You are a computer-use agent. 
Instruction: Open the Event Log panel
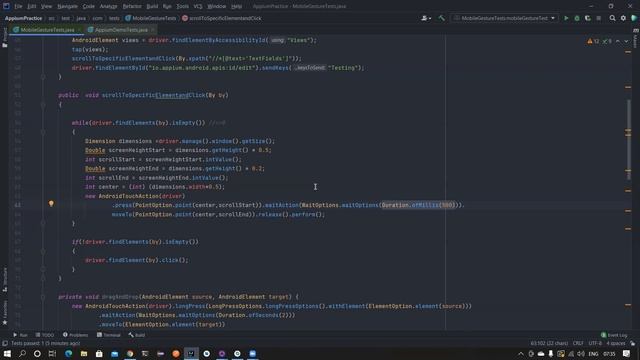pyautogui.click(x=614, y=335)
